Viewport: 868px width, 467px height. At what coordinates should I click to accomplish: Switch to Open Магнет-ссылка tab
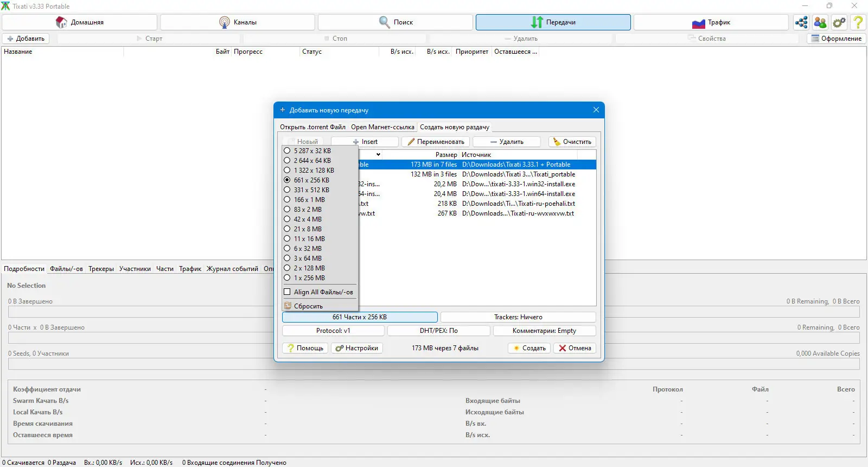click(x=382, y=127)
